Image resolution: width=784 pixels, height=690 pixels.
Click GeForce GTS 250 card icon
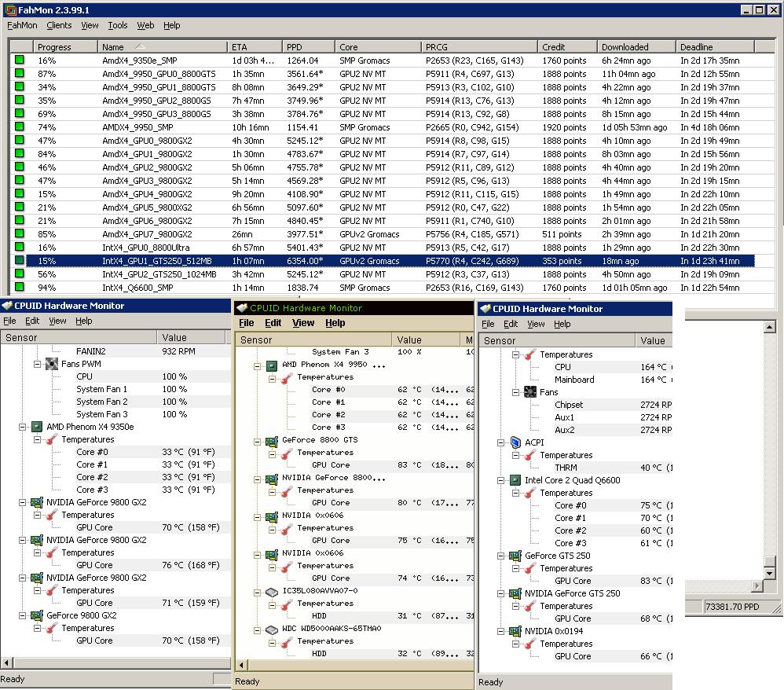(515, 556)
